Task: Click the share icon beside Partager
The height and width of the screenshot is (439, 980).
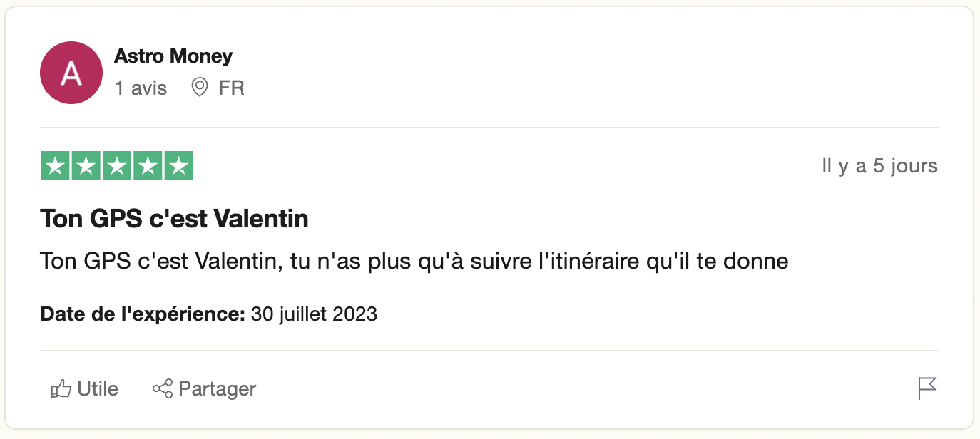Action: point(163,389)
